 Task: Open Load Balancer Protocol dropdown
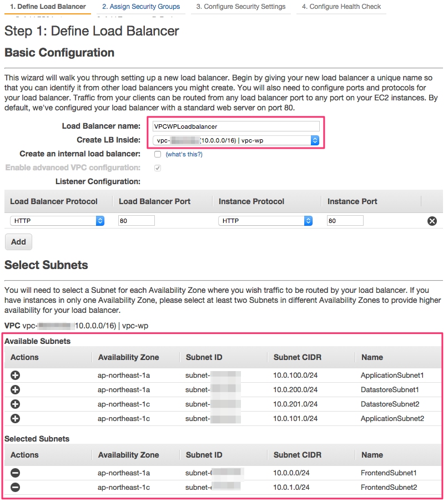pyautogui.click(x=57, y=221)
